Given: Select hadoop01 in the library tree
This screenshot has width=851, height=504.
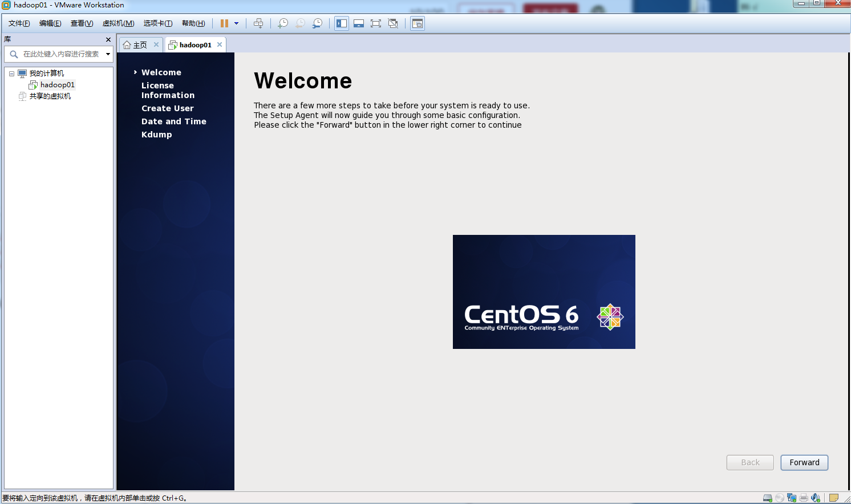Looking at the screenshot, I should (57, 84).
